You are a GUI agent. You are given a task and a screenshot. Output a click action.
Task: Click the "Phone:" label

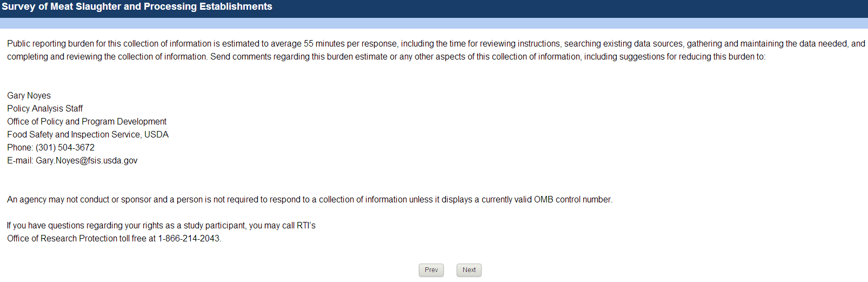click(20, 148)
